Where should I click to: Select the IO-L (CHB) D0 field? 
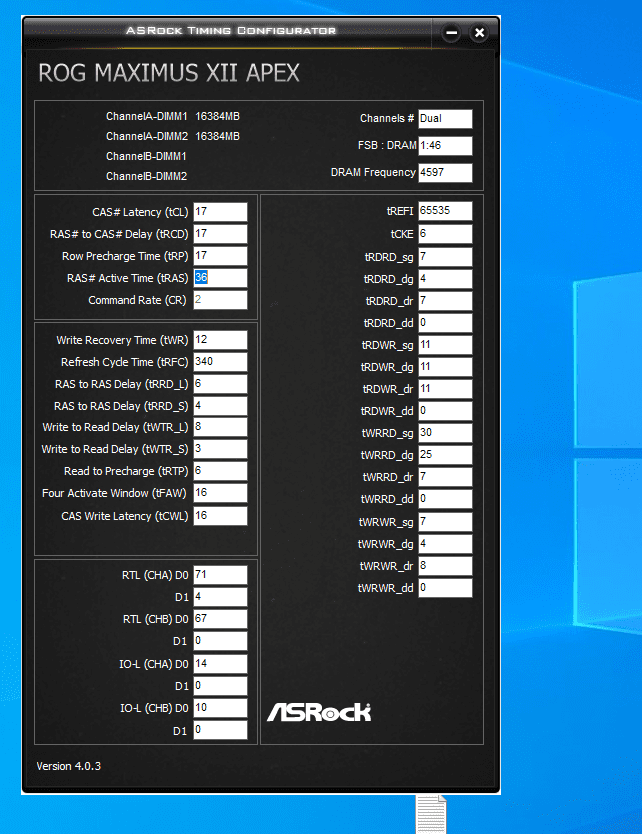[220, 708]
